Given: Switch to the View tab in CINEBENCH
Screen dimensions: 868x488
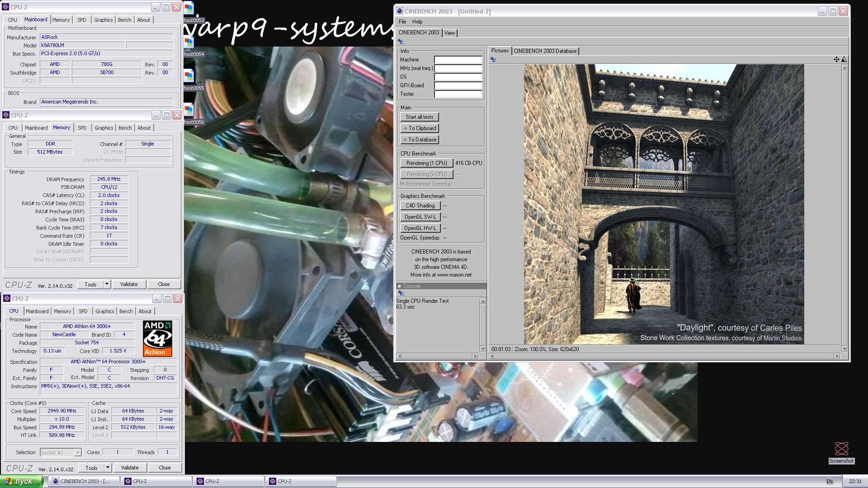Looking at the screenshot, I should pos(449,33).
